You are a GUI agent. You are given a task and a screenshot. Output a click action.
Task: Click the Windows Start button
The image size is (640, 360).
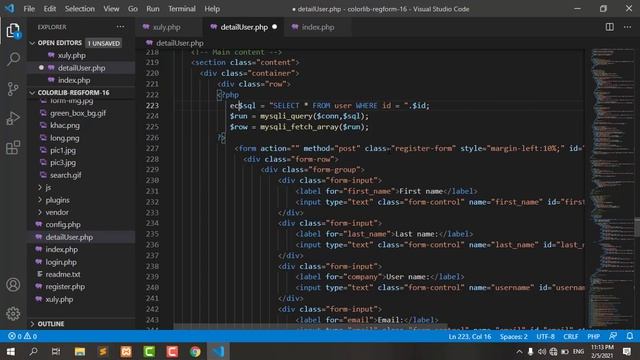[x=11, y=351]
